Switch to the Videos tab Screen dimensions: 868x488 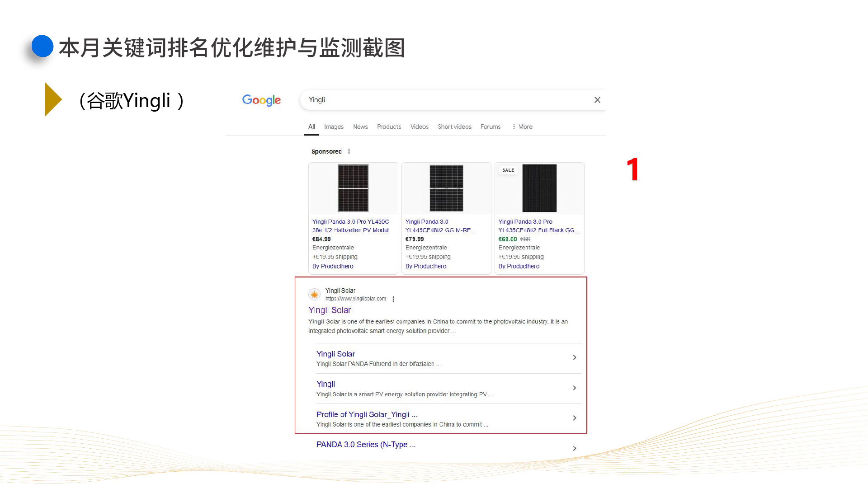(419, 127)
